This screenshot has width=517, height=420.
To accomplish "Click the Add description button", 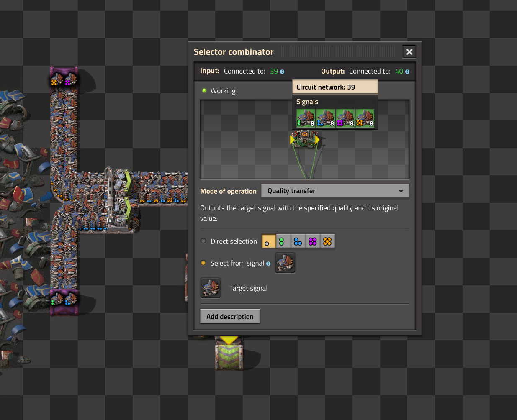I will click(230, 317).
